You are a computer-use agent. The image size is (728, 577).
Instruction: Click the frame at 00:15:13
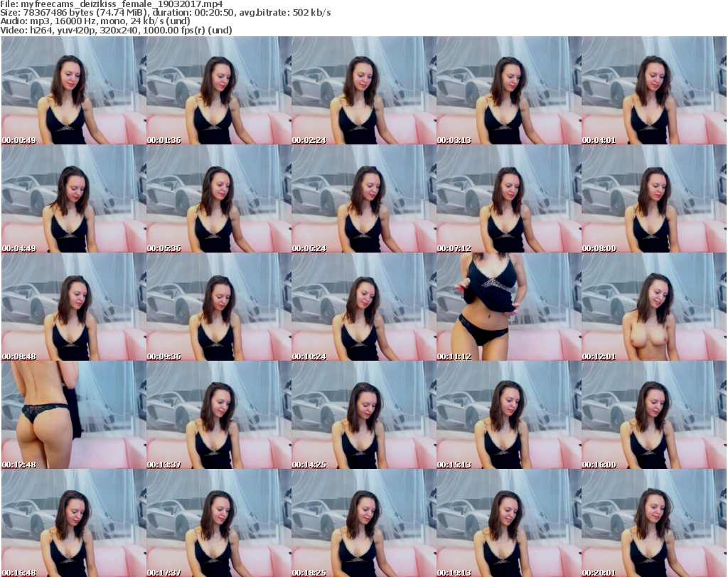click(x=509, y=415)
